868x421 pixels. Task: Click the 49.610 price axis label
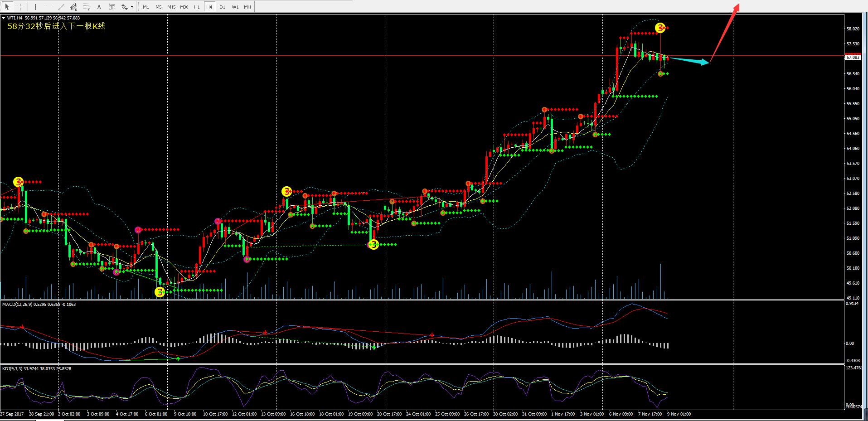(x=853, y=283)
